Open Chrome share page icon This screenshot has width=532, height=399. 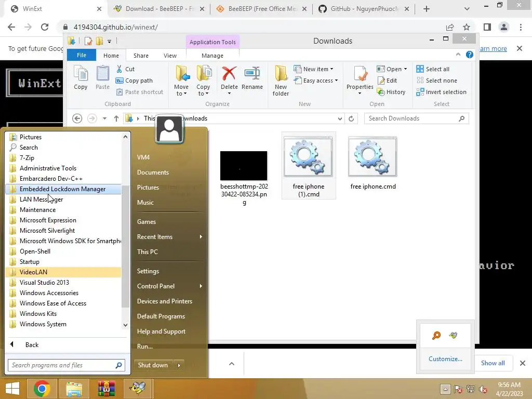point(450,27)
